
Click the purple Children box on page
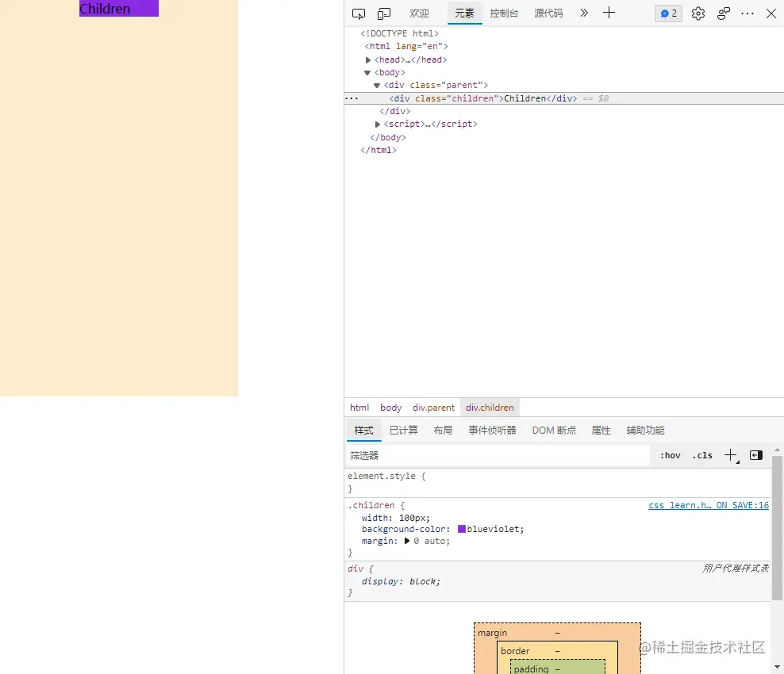tap(119, 9)
